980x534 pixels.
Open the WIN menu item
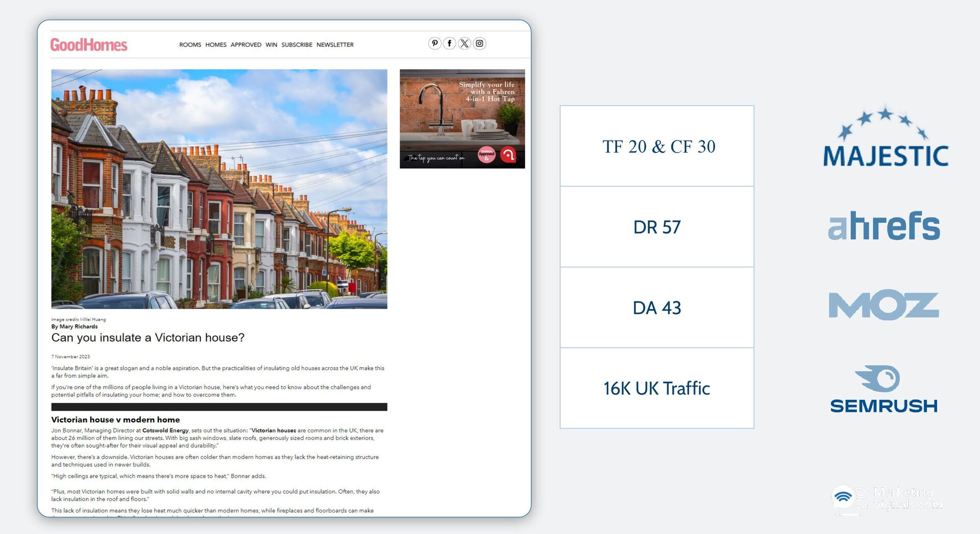pos(272,45)
